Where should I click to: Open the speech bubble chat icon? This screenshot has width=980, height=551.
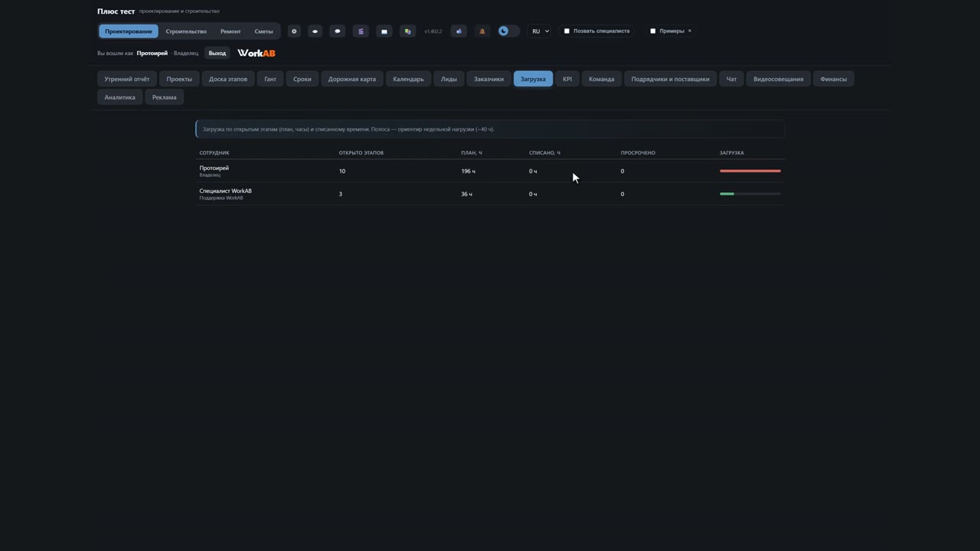[x=338, y=31]
